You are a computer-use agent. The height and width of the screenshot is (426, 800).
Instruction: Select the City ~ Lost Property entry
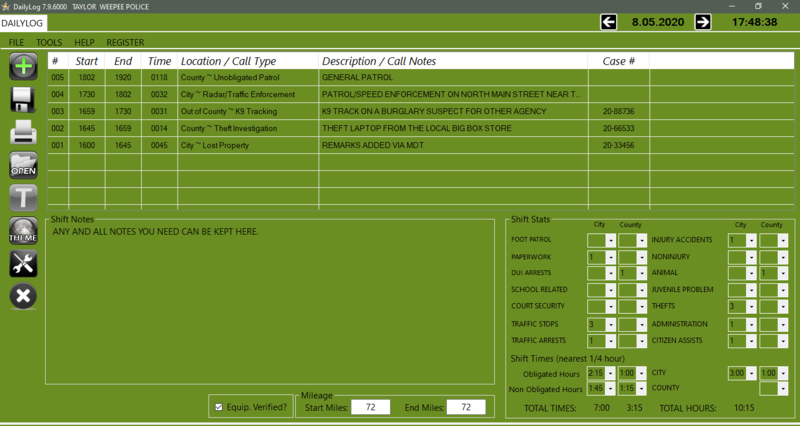pos(421,145)
